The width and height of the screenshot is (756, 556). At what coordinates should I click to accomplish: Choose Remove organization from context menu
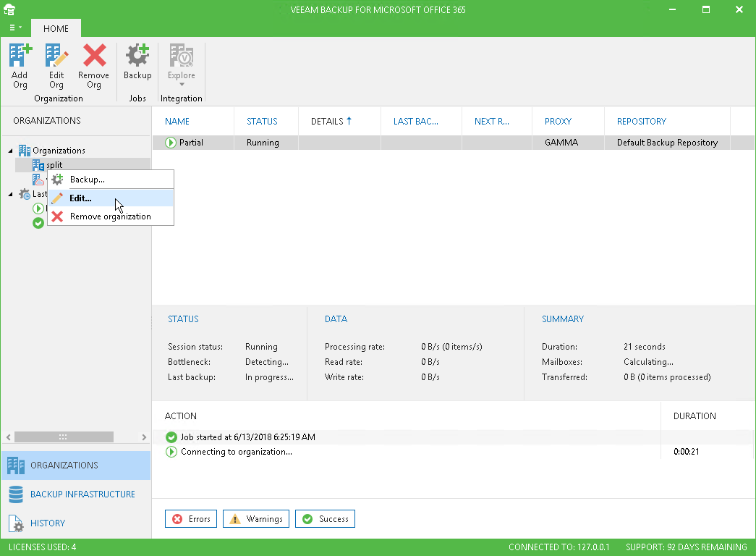111,216
